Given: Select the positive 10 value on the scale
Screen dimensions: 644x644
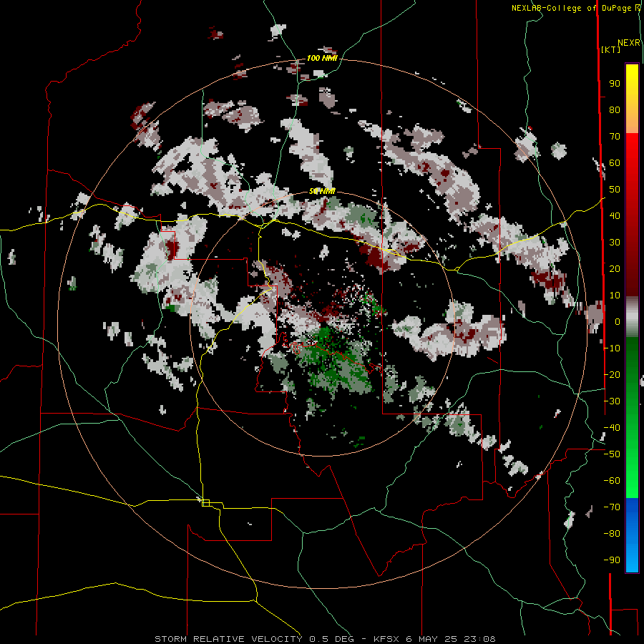Looking at the screenshot, I should point(615,296).
